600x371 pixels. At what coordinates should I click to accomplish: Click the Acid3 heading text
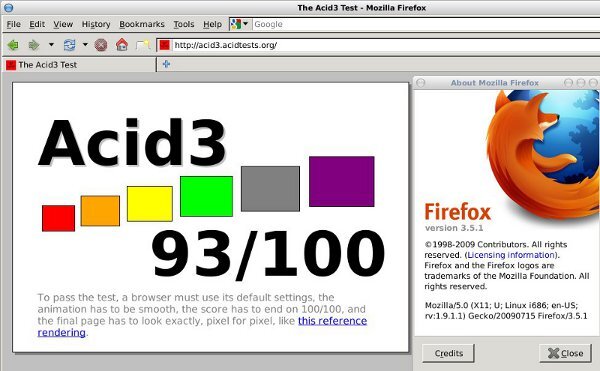pyautogui.click(x=132, y=142)
